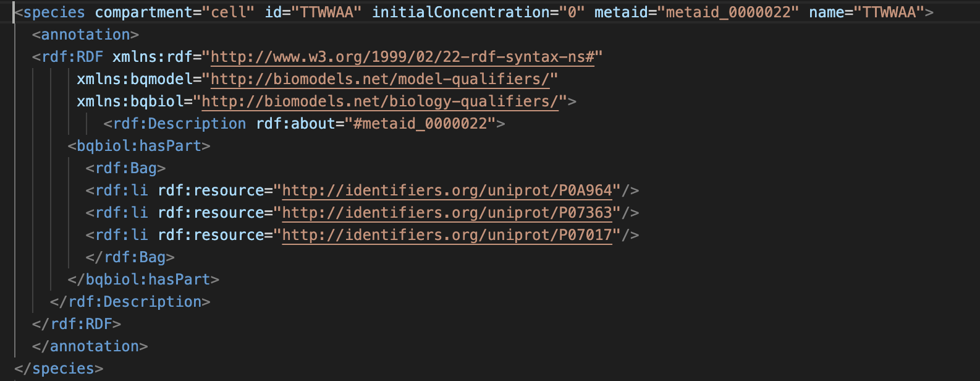Open the w3.org rdf-syntax-ns URL link
Screen dimensions: 980x381
(x=402, y=57)
